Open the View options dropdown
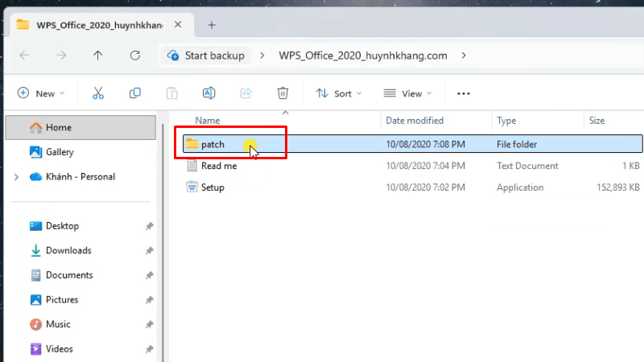The width and height of the screenshot is (644, 362). pos(407,93)
